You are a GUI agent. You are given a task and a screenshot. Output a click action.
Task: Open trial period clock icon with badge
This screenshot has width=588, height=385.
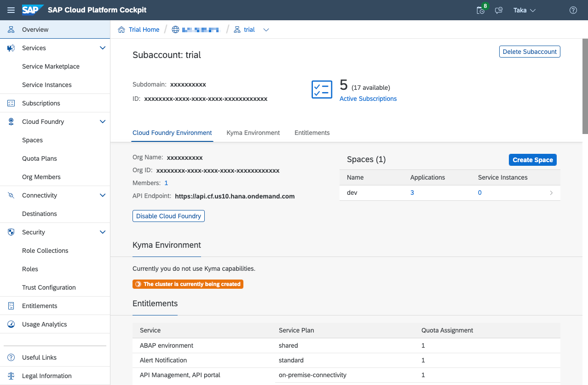481,10
